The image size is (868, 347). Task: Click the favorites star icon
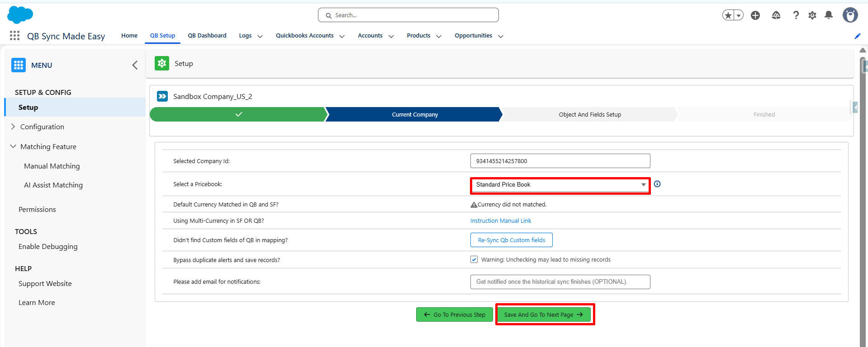point(728,15)
